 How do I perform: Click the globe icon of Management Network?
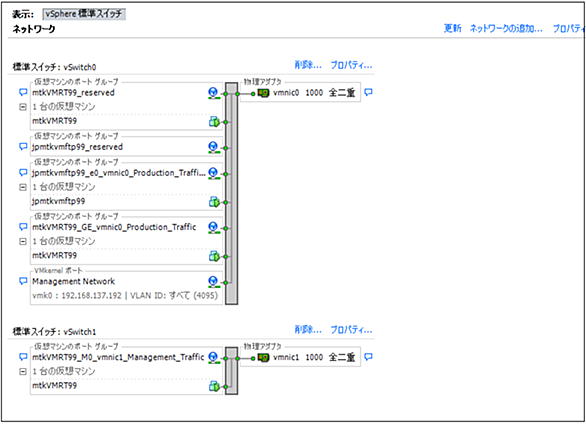pos(213,282)
